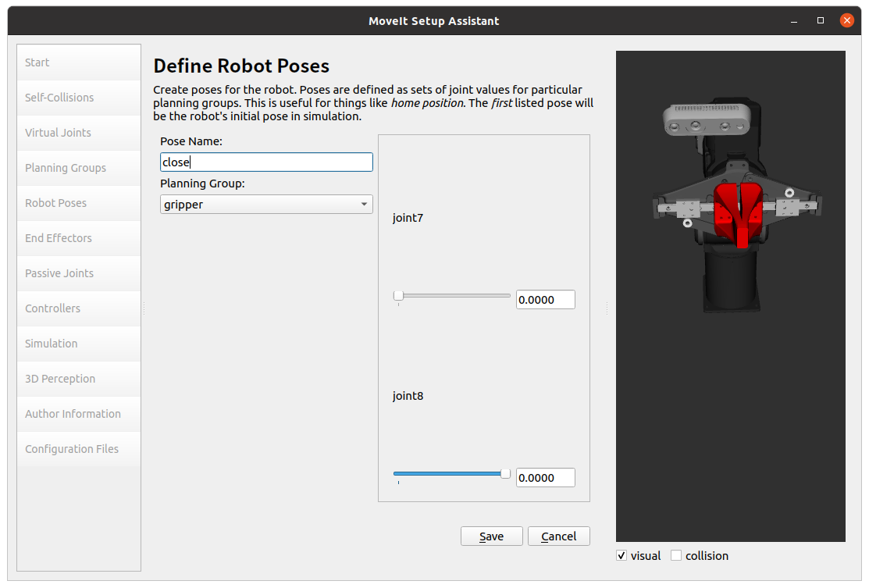
Task: Cancel the pose editing
Action: pos(559,536)
